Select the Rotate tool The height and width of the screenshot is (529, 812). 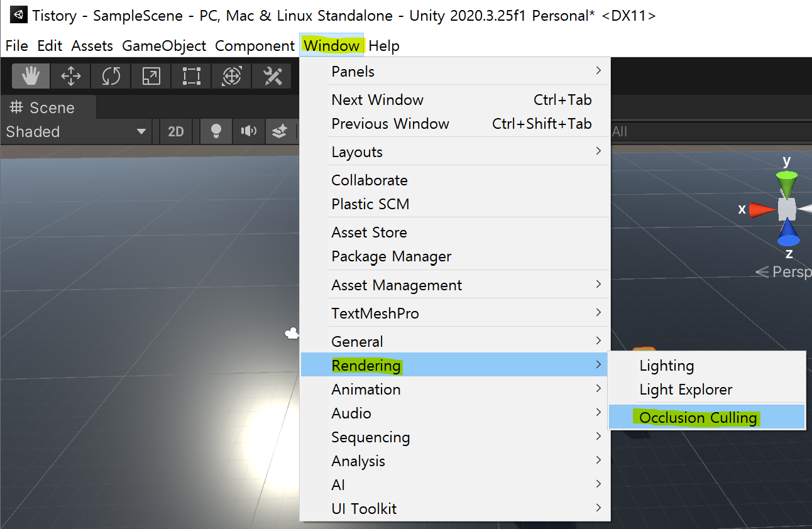111,77
